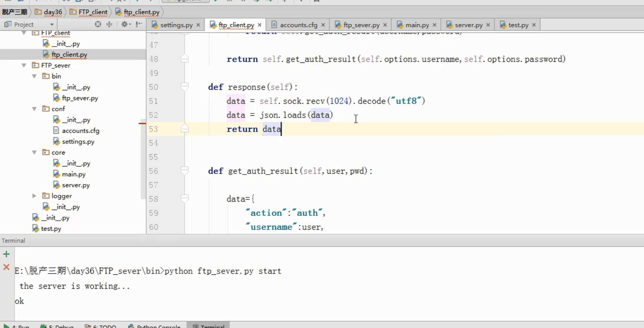The height and width of the screenshot is (328, 644).
Task: Close the current terminal session
Action: point(6,267)
